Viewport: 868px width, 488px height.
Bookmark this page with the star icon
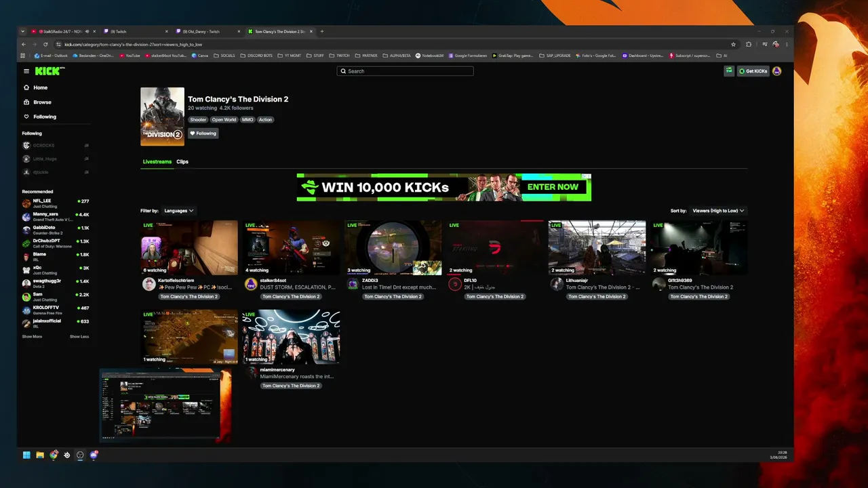(733, 44)
